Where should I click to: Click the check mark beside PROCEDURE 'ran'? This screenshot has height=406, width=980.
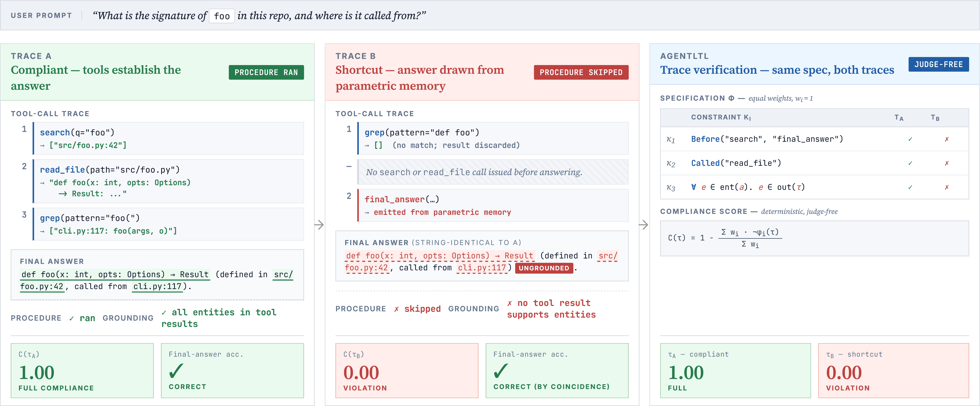72,318
